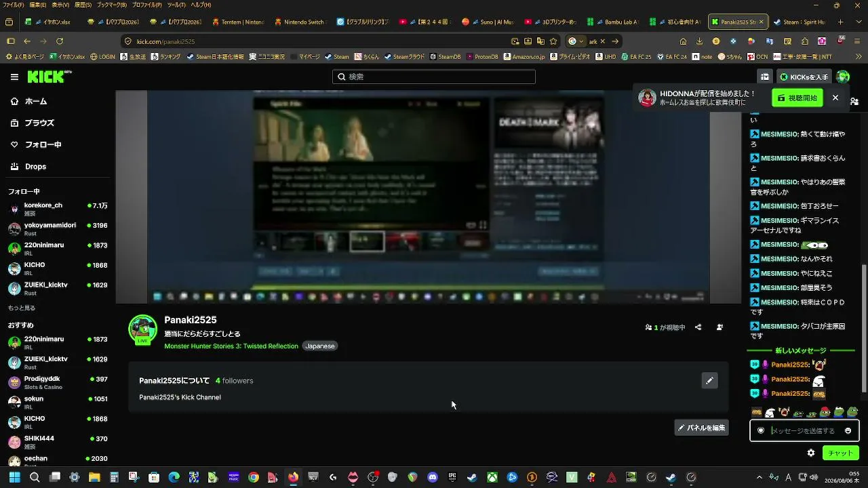
Task: Open chat settings gear icon
Action: pos(811,453)
